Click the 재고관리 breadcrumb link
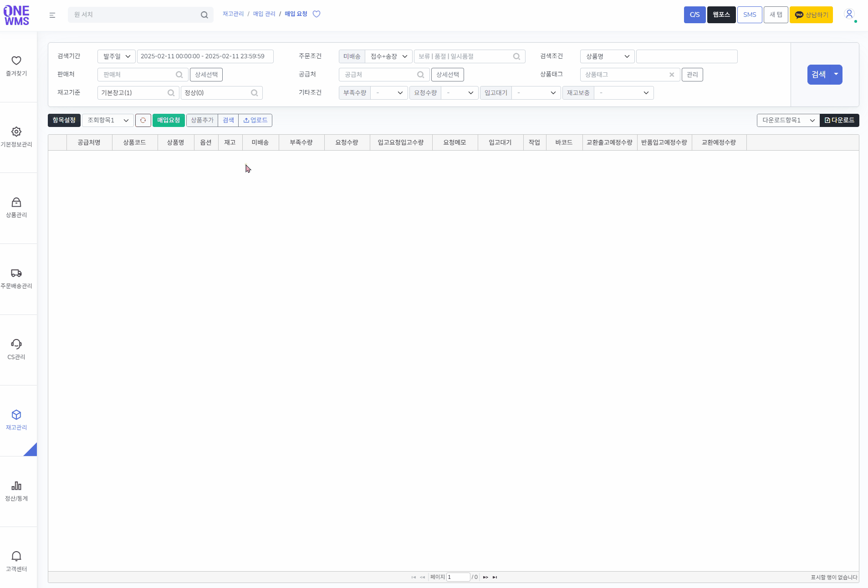Screen dimensions: 868x588 [233, 14]
